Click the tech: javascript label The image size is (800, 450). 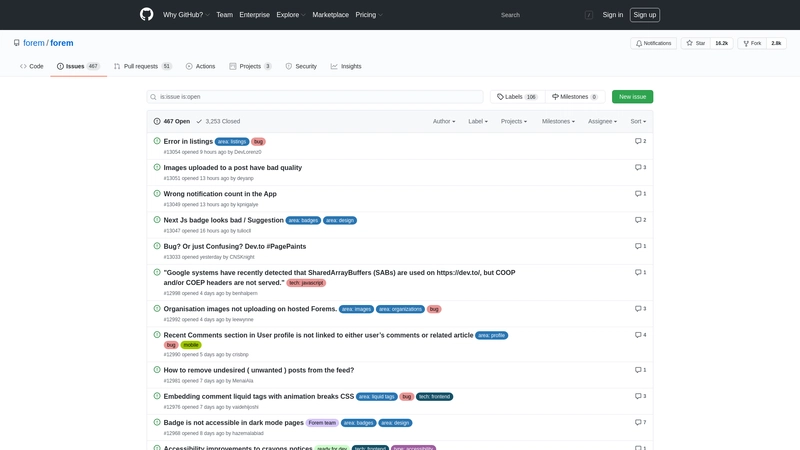(306, 283)
